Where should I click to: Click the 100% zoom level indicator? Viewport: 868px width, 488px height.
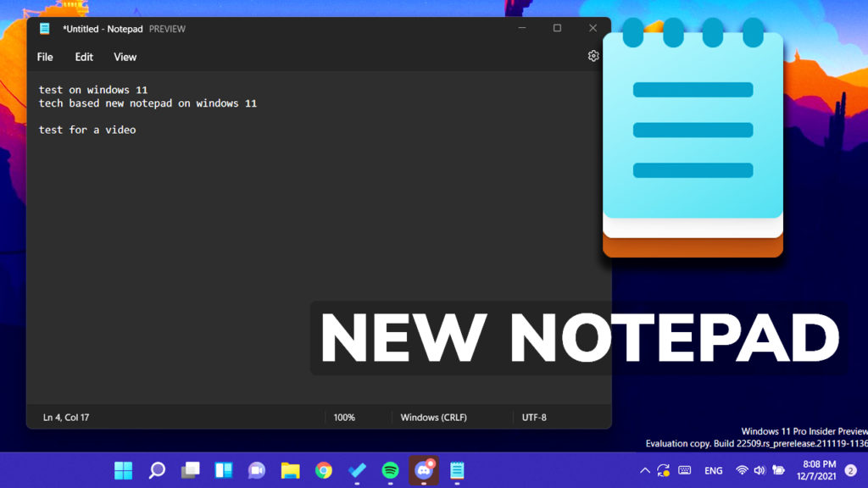(344, 417)
